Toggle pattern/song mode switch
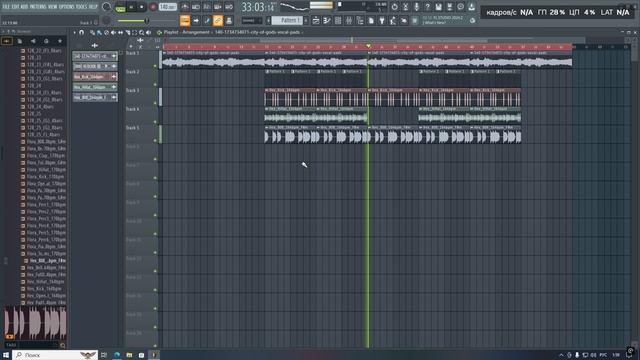The image size is (640, 360). 120,7
